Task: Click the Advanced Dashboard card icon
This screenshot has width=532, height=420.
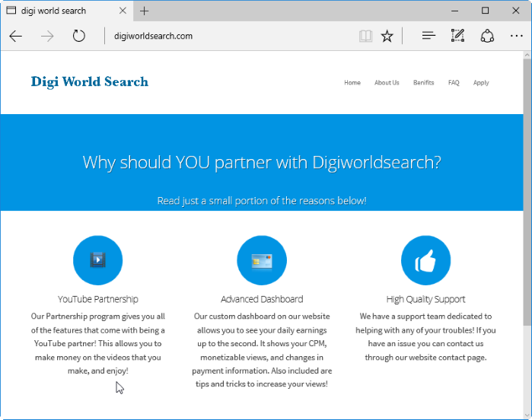Action: (x=262, y=260)
